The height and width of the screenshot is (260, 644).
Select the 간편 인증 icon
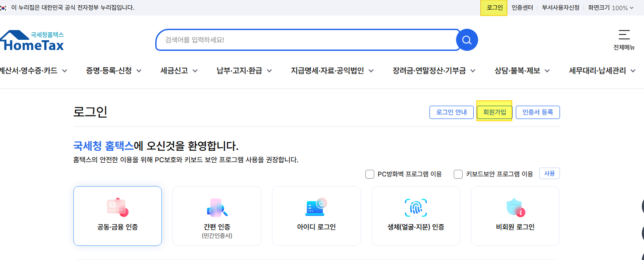point(217,207)
